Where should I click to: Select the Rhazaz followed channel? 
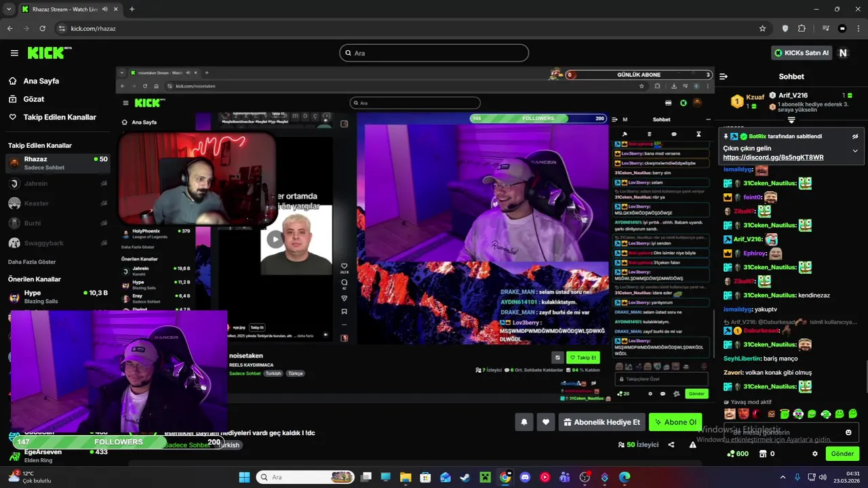(57, 163)
